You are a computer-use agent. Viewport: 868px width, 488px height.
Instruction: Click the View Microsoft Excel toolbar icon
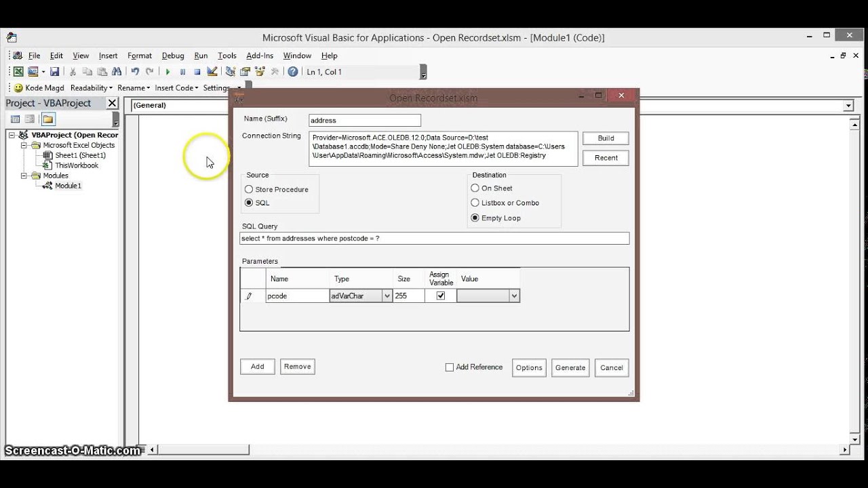pyautogui.click(x=18, y=71)
